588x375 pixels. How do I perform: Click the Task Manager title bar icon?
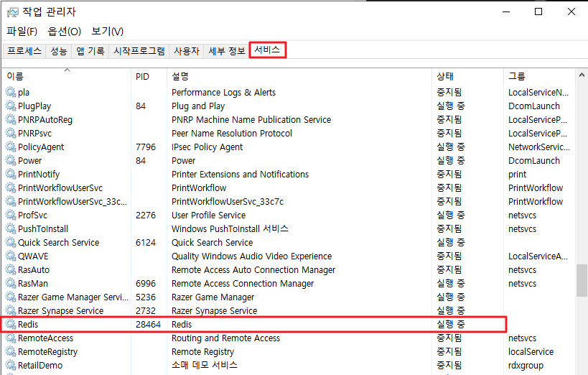point(12,12)
